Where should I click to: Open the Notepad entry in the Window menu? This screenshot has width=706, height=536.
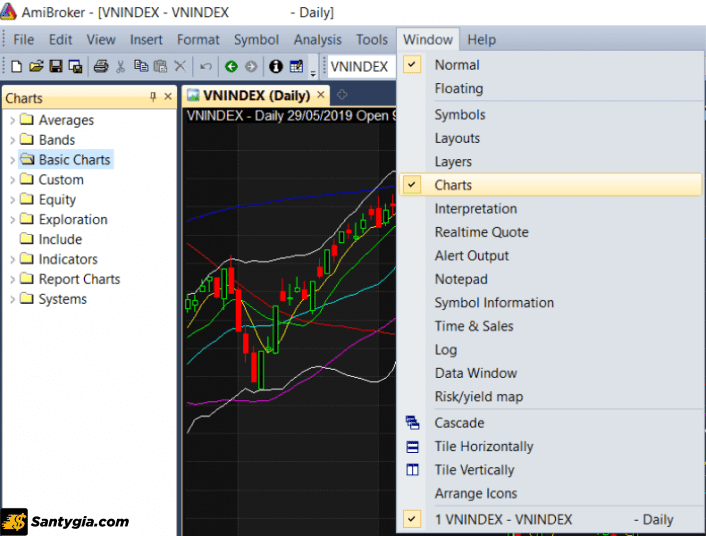point(550,279)
